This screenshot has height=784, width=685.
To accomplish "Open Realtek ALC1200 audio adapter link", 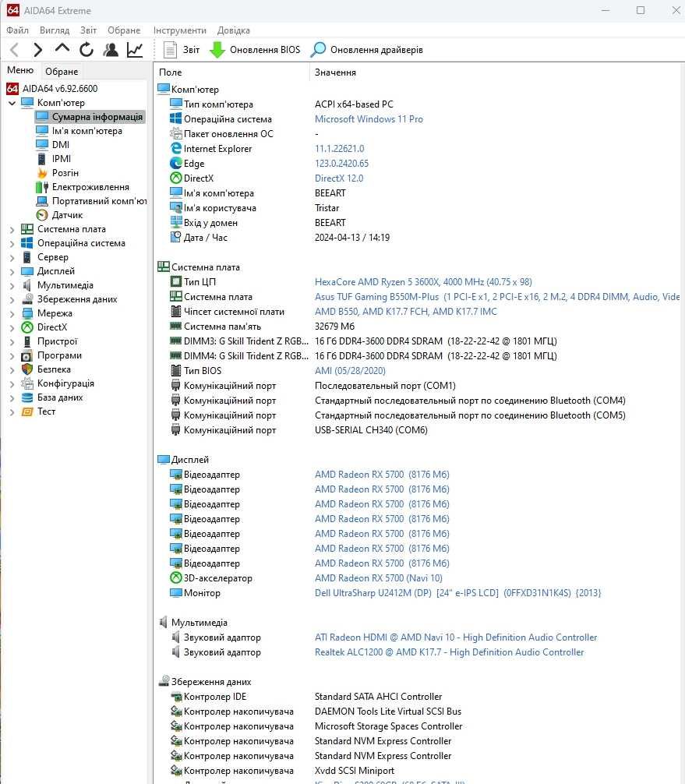I will [x=449, y=652].
